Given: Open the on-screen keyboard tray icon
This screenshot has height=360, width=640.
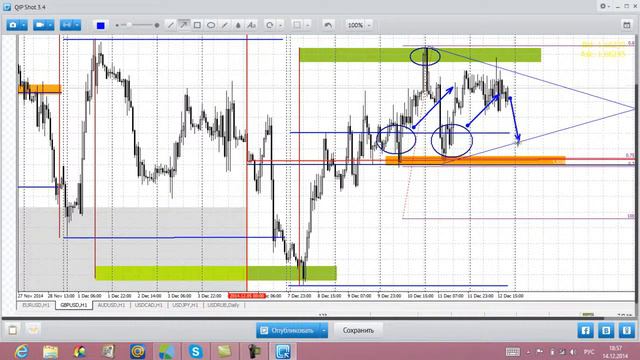Looking at the screenshot, I should 513,352.
